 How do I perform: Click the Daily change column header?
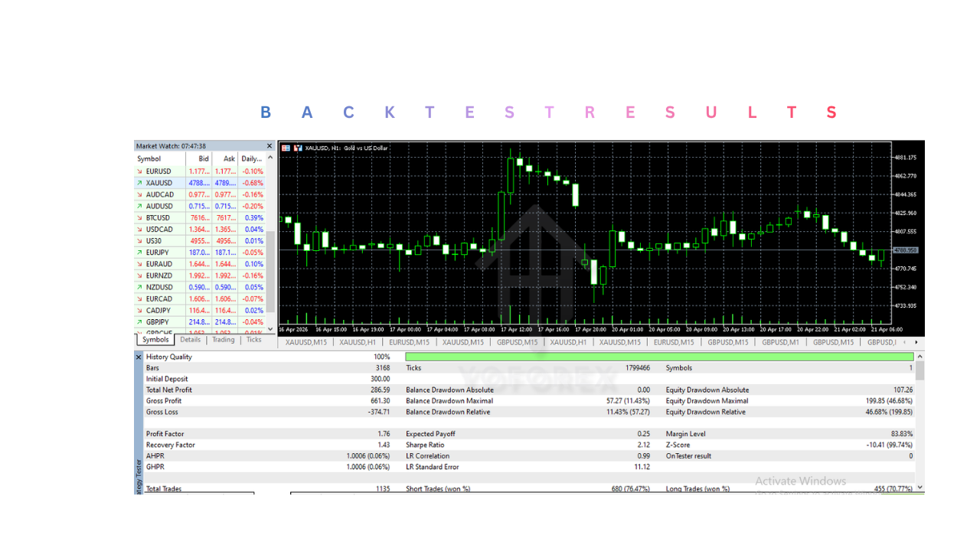(x=250, y=159)
